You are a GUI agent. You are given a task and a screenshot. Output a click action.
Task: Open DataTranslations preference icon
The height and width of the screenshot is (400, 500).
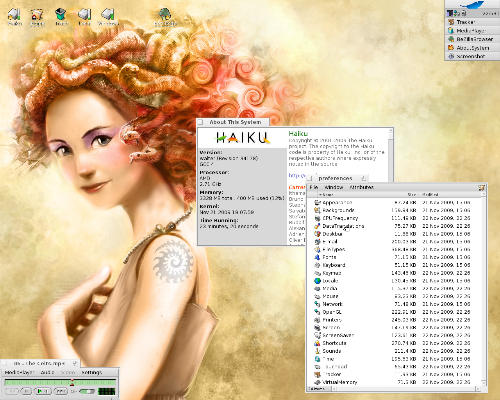click(317, 226)
